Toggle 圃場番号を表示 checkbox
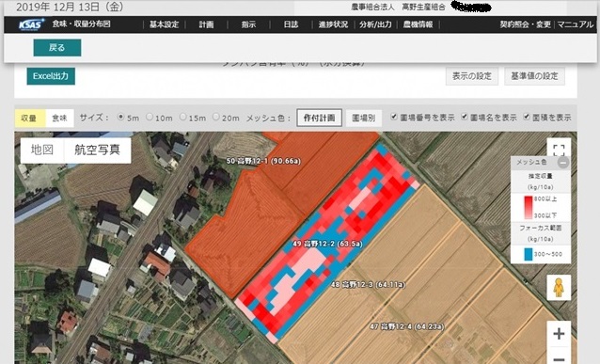The height and width of the screenshot is (364, 600). point(394,117)
